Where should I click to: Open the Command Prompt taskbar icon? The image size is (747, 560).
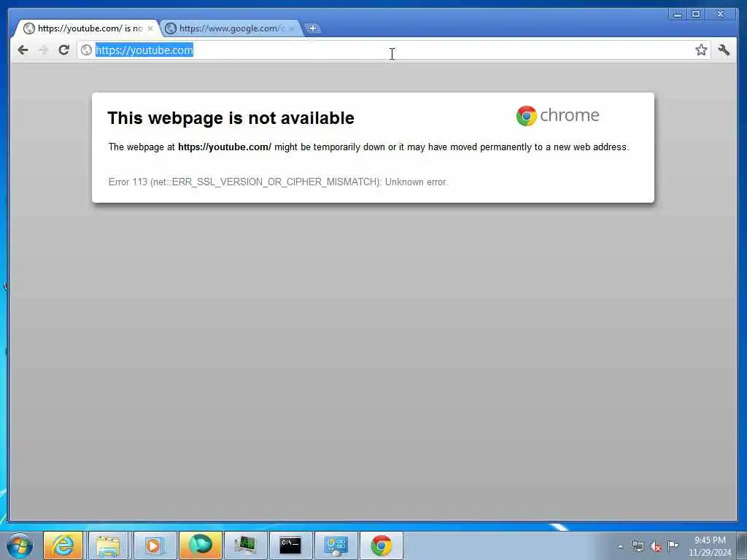[x=290, y=545]
